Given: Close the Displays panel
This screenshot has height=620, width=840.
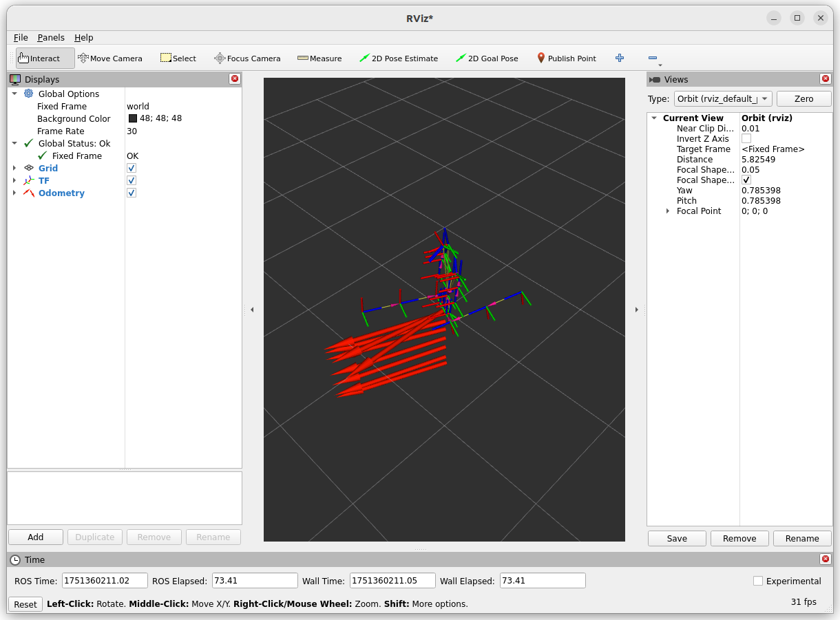Looking at the screenshot, I should pos(235,79).
